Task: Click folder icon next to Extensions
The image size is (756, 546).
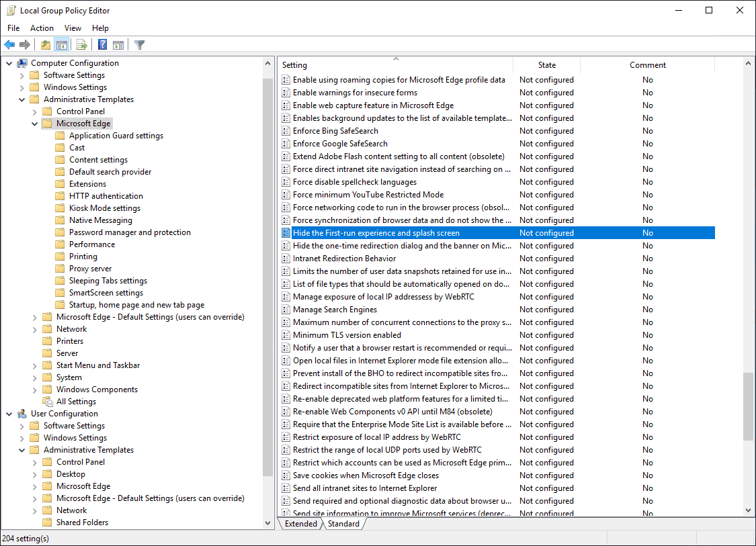Action: point(60,183)
